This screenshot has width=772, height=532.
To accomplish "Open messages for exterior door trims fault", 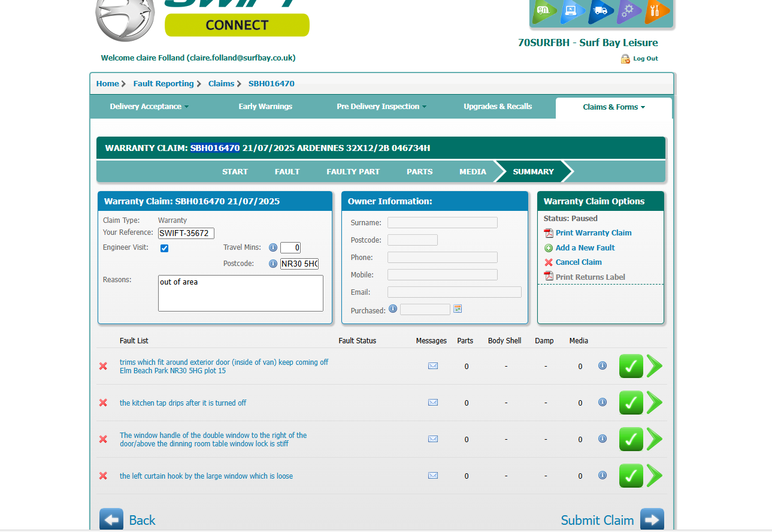I will tap(433, 366).
